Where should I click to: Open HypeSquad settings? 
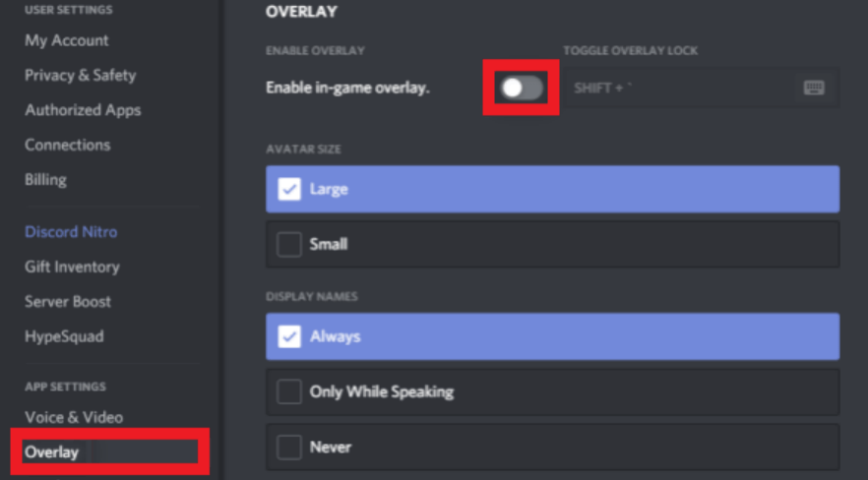click(x=64, y=336)
